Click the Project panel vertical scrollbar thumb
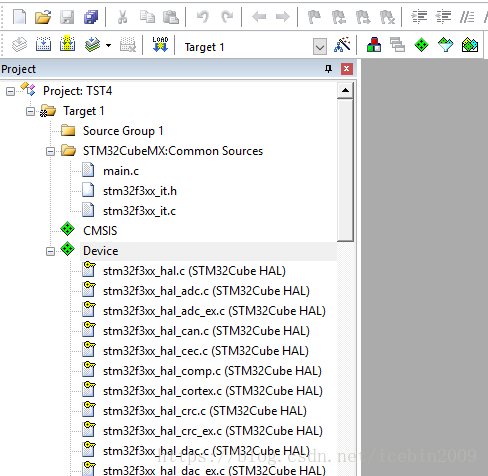488x476 pixels. [x=345, y=170]
